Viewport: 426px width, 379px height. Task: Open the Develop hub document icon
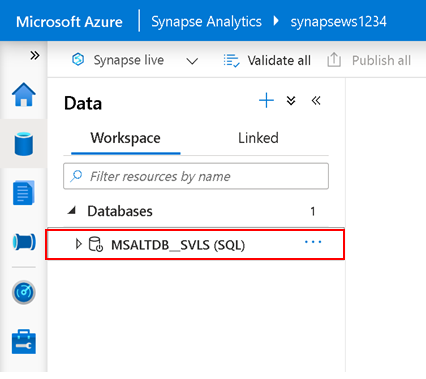pos(24,193)
